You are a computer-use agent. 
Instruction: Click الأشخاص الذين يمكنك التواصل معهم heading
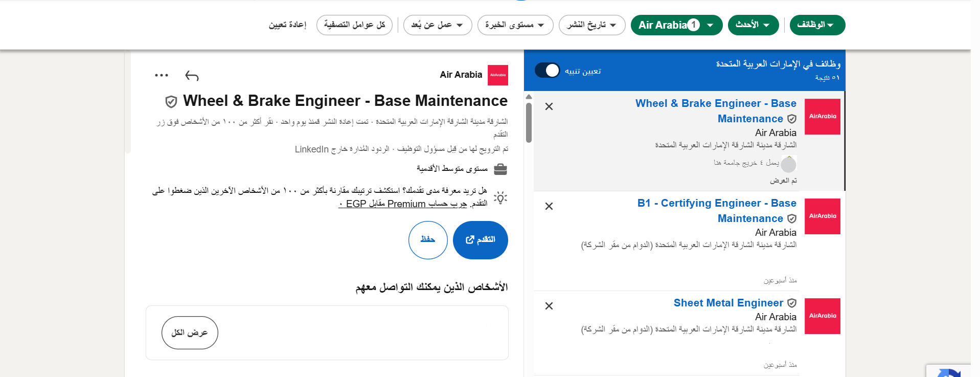tap(431, 287)
